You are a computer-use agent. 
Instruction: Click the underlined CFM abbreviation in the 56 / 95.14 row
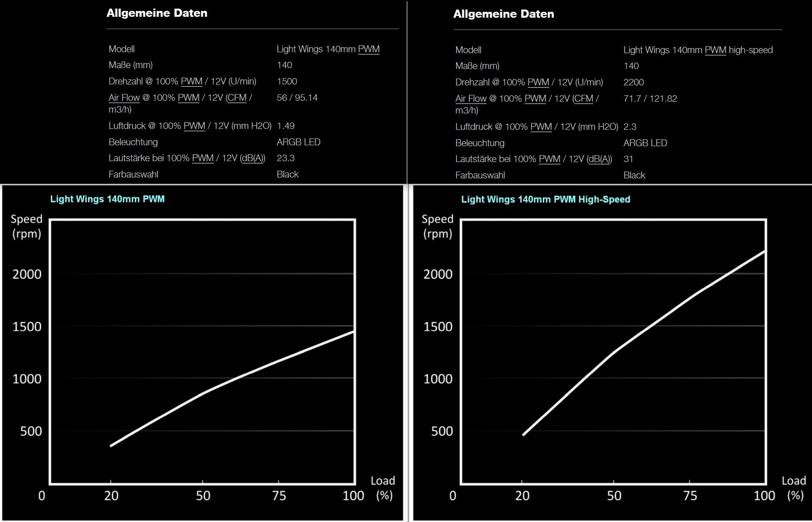pos(237,98)
